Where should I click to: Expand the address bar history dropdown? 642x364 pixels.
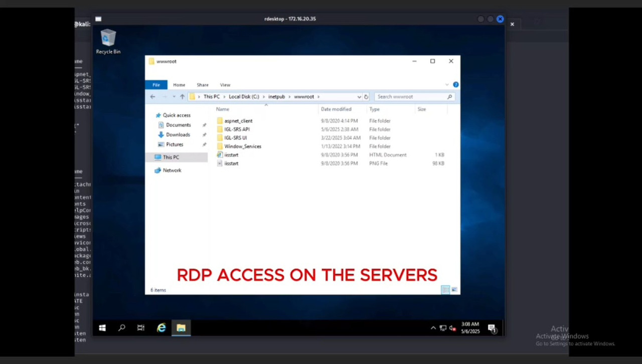coord(359,97)
